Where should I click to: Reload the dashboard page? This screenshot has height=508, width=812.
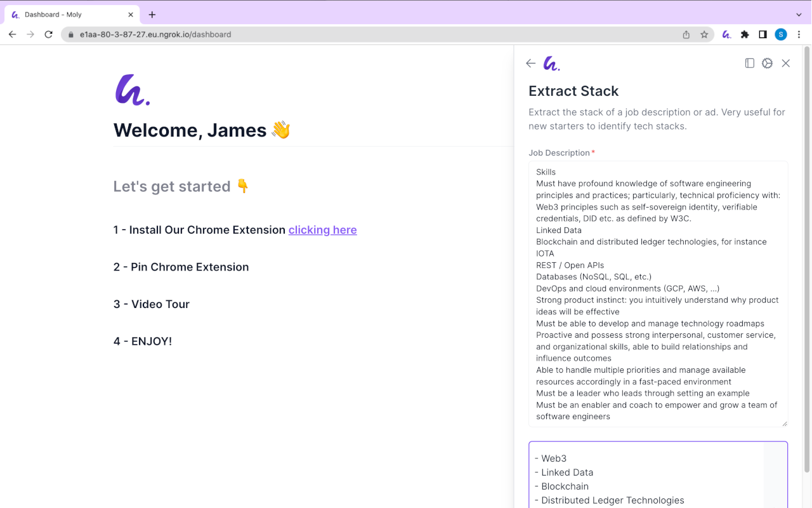pyautogui.click(x=48, y=34)
